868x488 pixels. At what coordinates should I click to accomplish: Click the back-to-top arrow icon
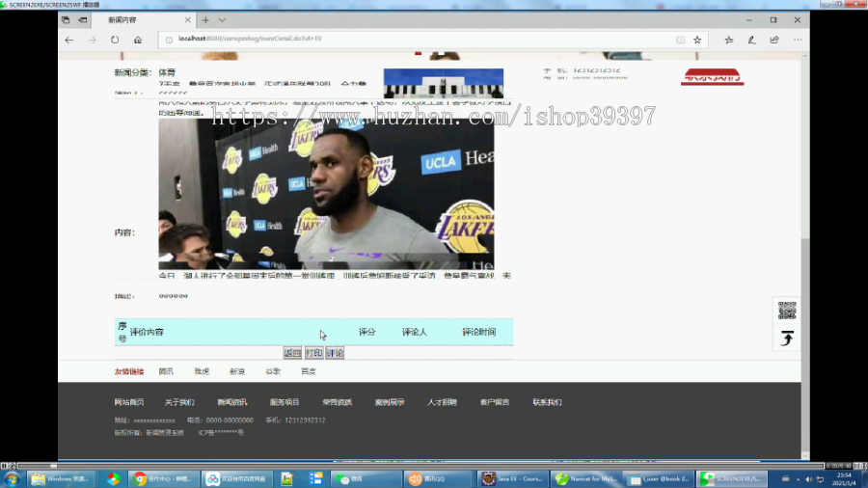pyautogui.click(x=787, y=339)
